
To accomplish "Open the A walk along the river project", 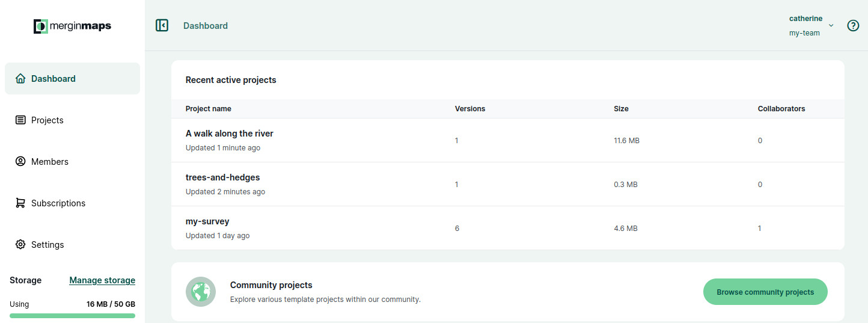I will [229, 134].
